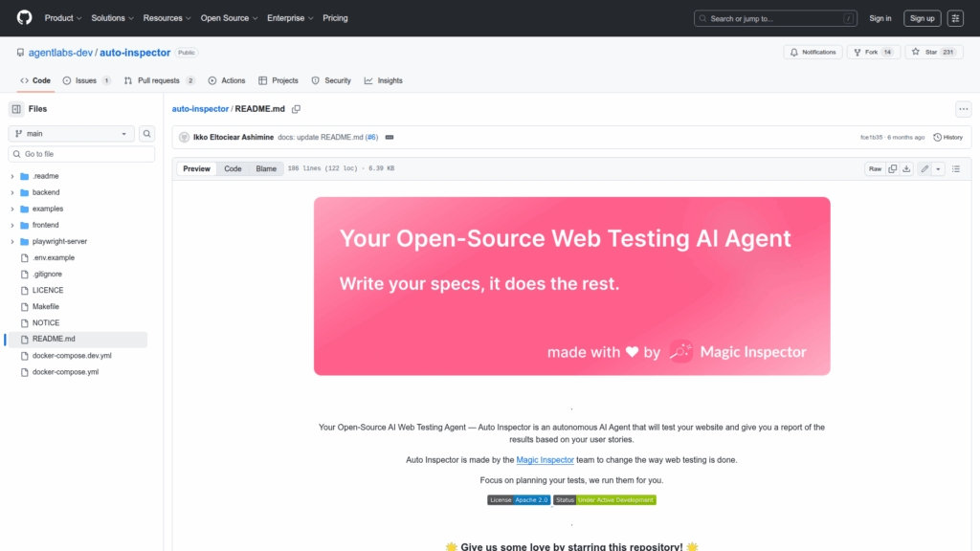Image resolution: width=980 pixels, height=551 pixels.
Task: Open the agentlabs-dev owner link
Action: tap(60, 53)
